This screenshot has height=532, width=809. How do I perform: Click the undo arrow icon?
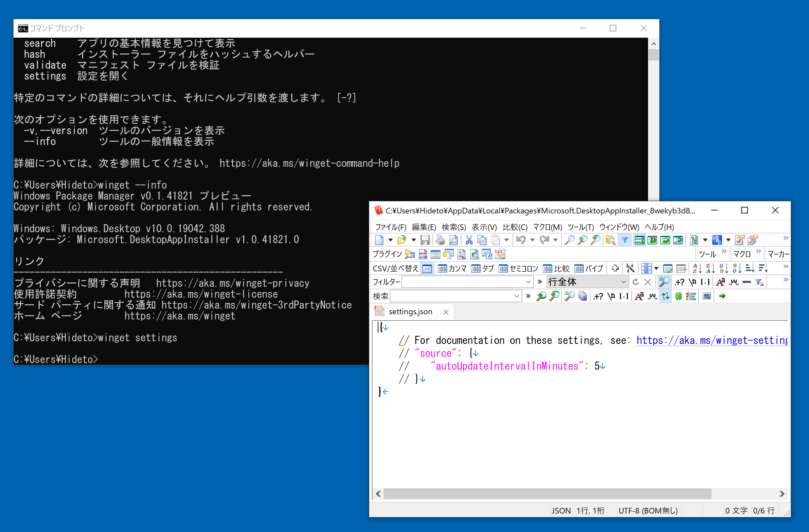pos(520,241)
